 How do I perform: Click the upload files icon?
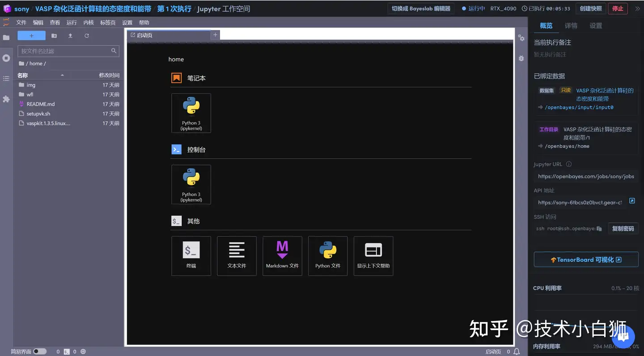pos(70,36)
